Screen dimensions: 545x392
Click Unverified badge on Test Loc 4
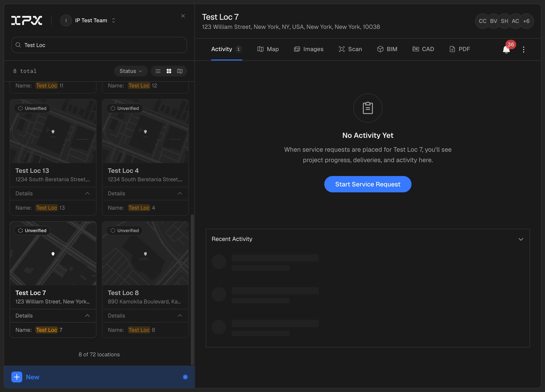[124, 108]
